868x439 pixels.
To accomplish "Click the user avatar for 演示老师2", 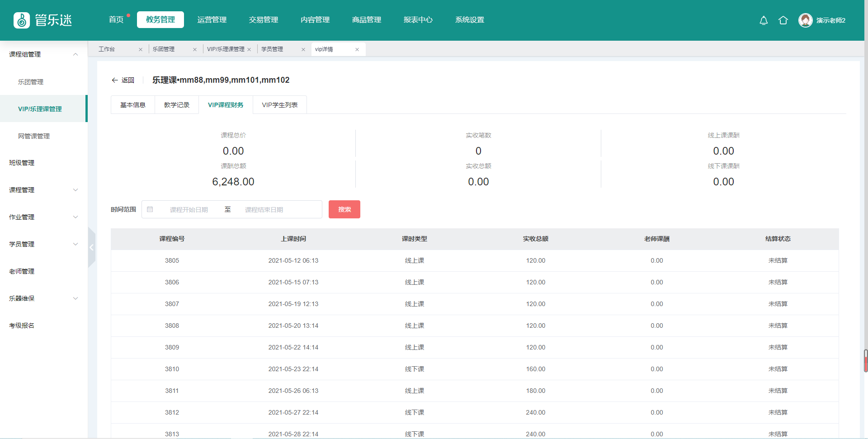I will pyautogui.click(x=805, y=20).
